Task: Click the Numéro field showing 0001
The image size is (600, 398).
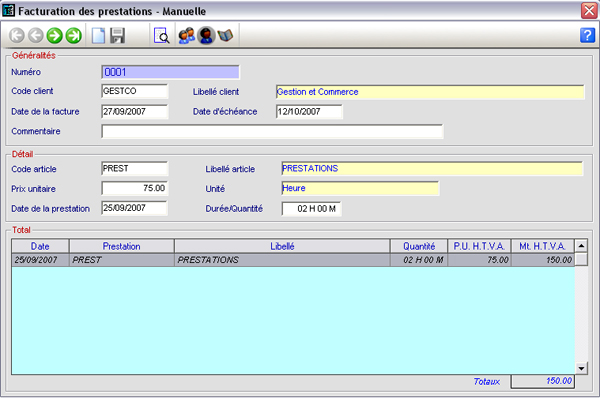Action: tap(171, 72)
